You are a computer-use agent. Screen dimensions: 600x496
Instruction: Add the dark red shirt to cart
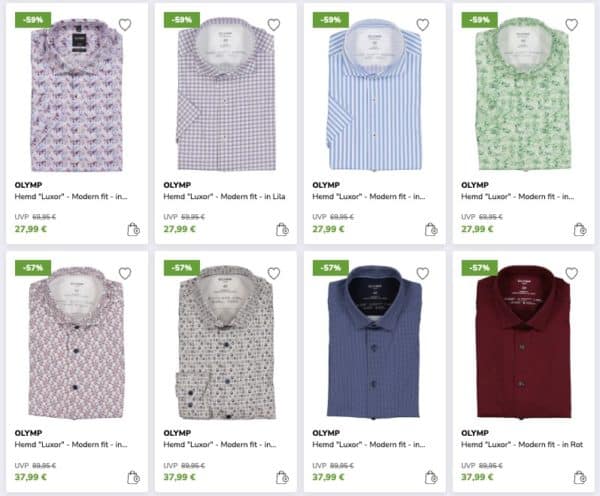580,478
